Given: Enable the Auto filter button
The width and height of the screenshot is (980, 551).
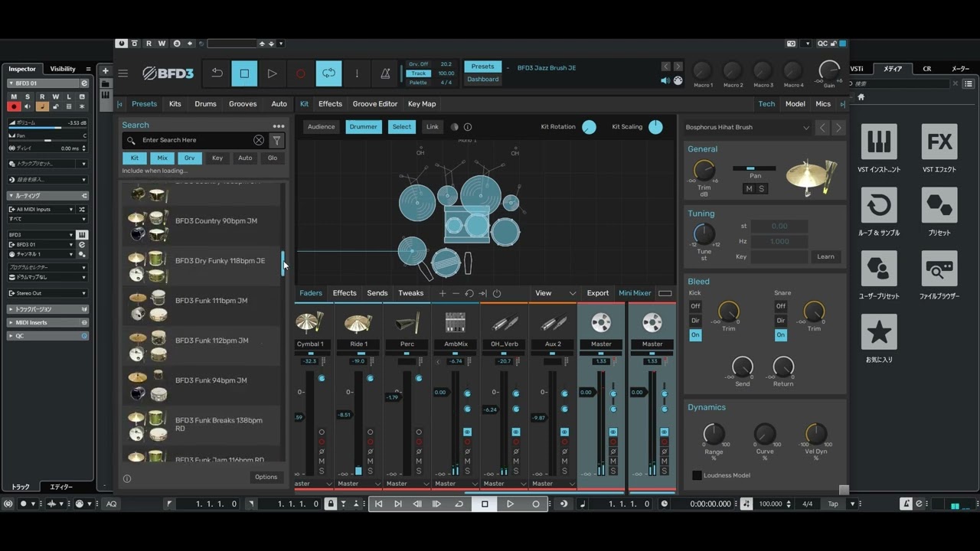Looking at the screenshot, I should [x=245, y=158].
